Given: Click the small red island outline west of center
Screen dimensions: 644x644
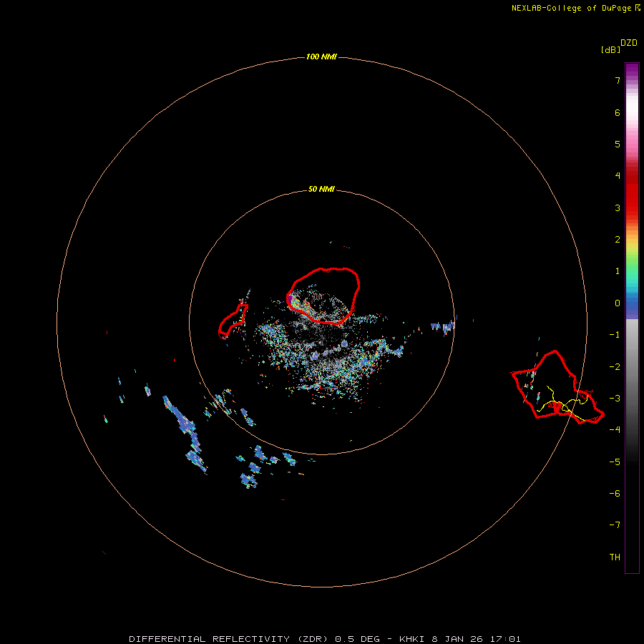Looking at the screenshot, I should coord(233,321).
